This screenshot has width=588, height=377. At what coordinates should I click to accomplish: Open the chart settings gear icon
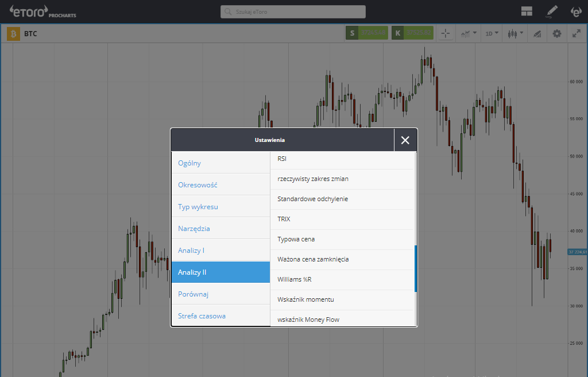557,33
